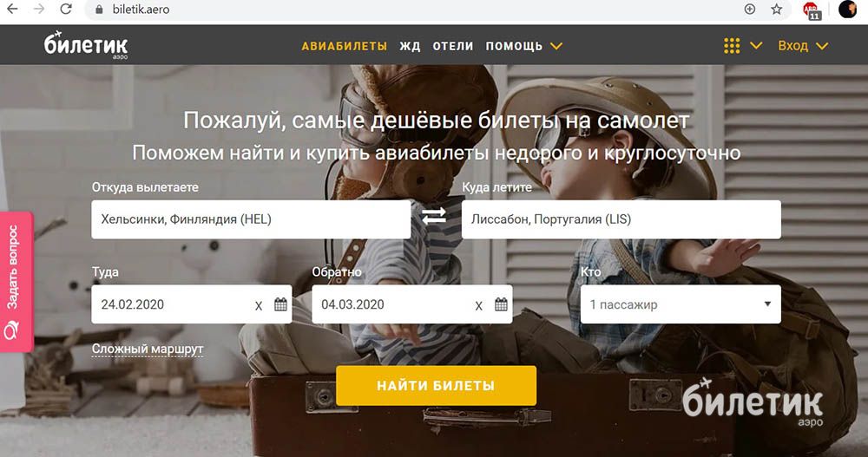Bookmark the page with star icon
The image size is (868, 457).
pos(777,10)
